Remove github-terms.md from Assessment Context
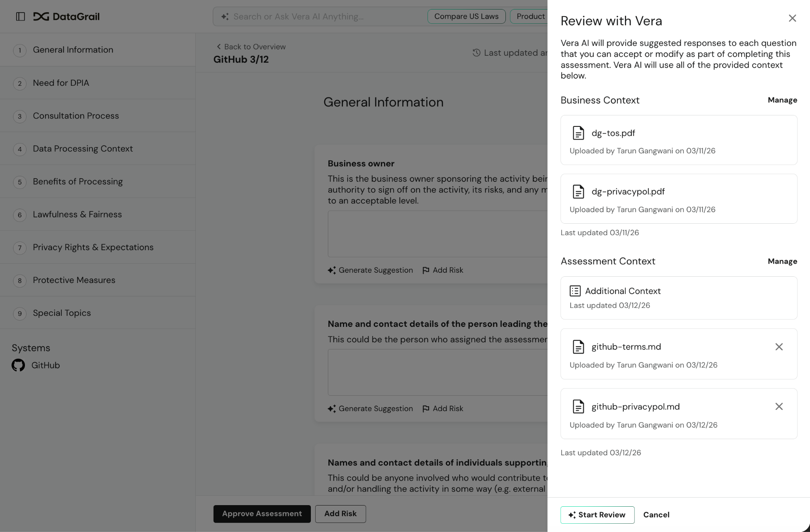The image size is (810, 532). click(x=779, y=347)
